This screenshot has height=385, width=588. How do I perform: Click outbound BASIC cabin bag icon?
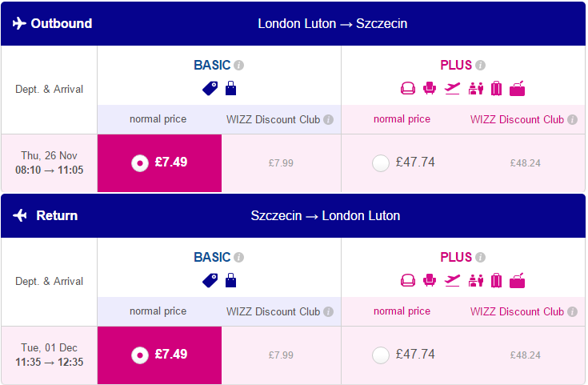pyautogui.click(x=230, y=89)
